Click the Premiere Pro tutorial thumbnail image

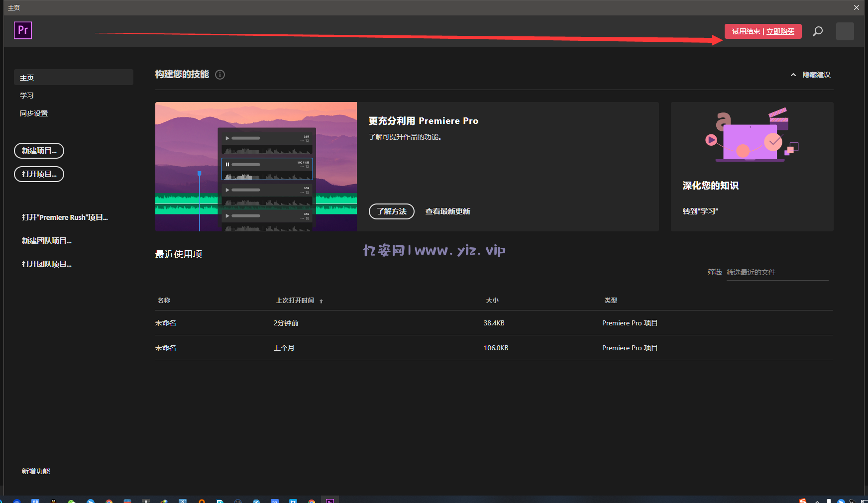point(256,167)
